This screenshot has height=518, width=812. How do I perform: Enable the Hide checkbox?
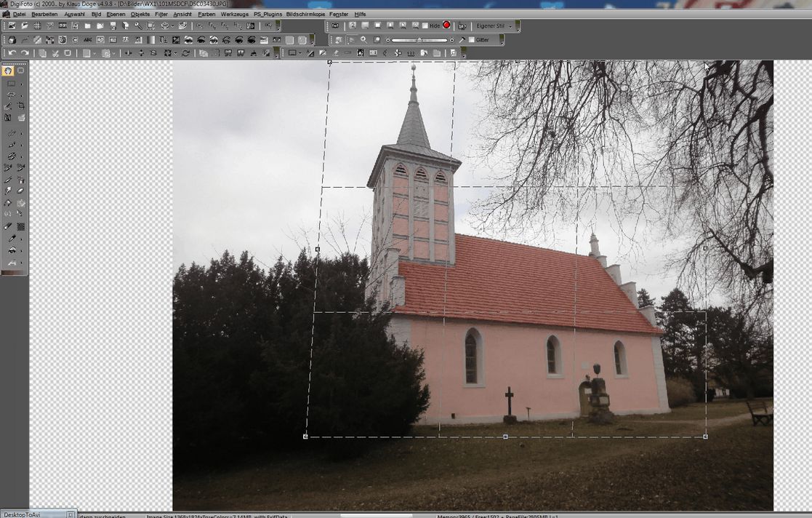click(425, 25)
